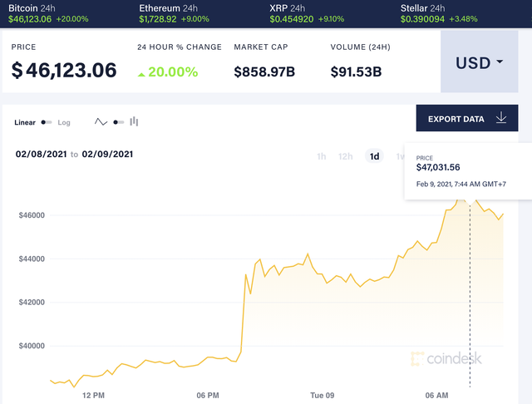Click the 24 HOUR % CHANGE heading
Screen dimensions: 532x404
point(180,47)
